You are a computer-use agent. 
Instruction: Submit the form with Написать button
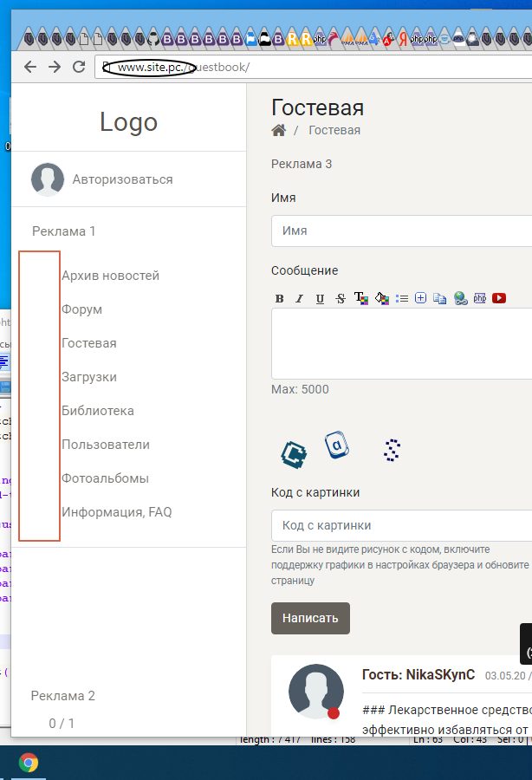pyautogui.click(x=310, y=618)
